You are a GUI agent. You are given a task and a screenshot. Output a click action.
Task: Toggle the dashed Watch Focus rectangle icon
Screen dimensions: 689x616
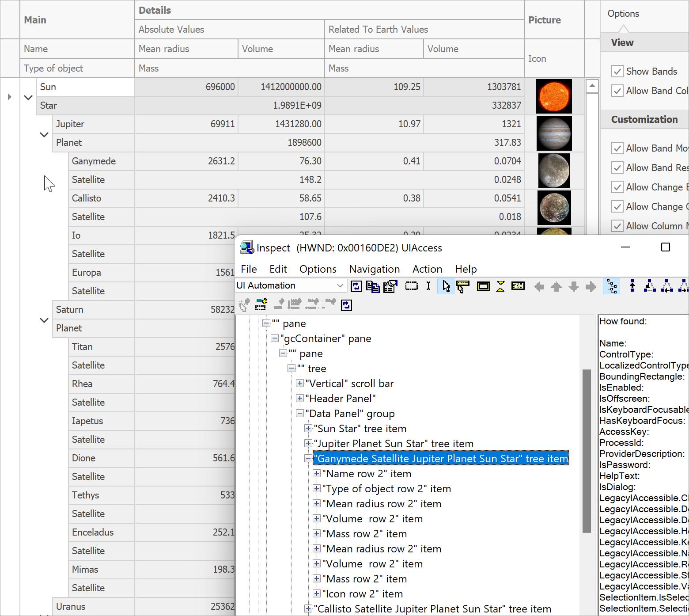[411, 286]
